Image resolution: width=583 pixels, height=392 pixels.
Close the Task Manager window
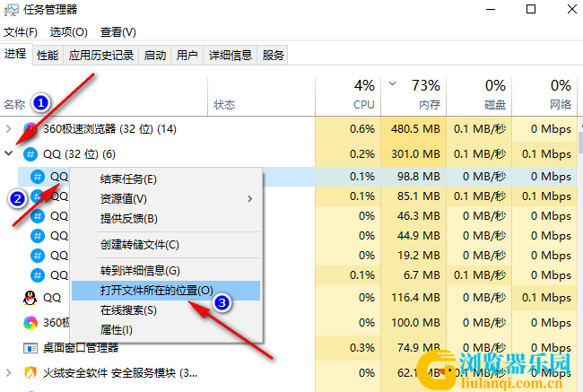click(572, 9)
